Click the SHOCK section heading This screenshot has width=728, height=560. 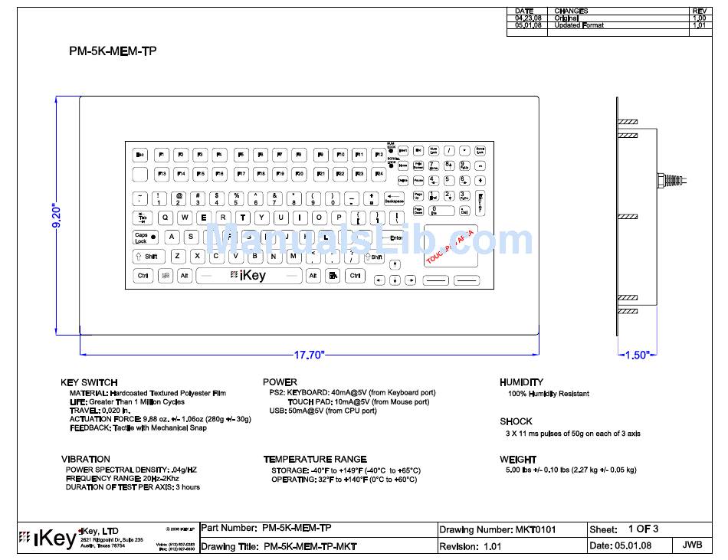[516, 422]
